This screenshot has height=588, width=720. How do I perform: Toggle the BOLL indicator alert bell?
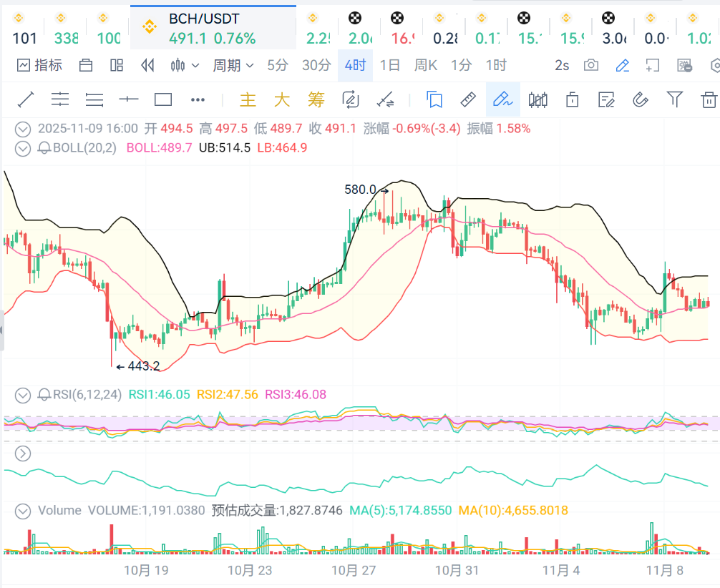point(44,148)
